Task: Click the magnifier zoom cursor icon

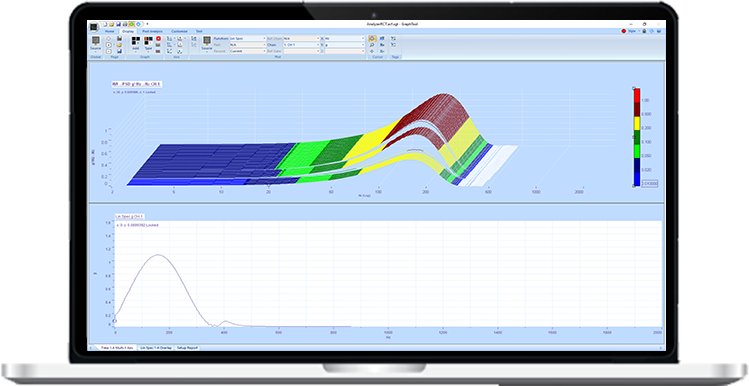Action: click(372, 45)
